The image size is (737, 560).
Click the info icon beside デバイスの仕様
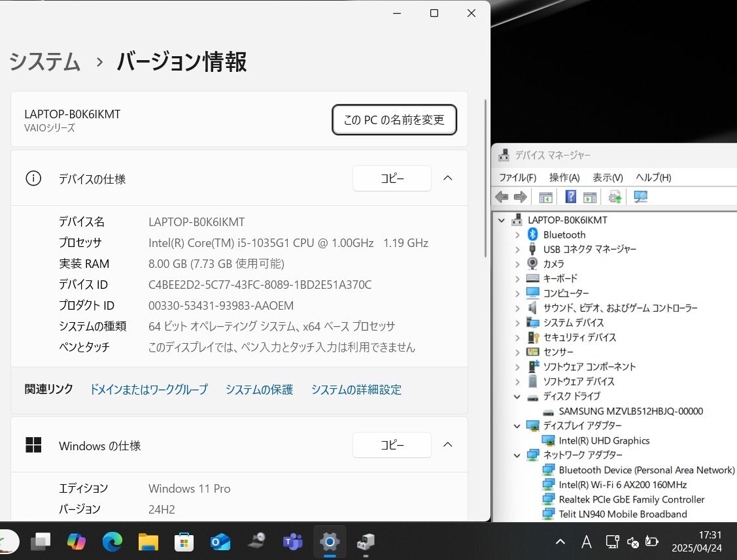[33, 178]
